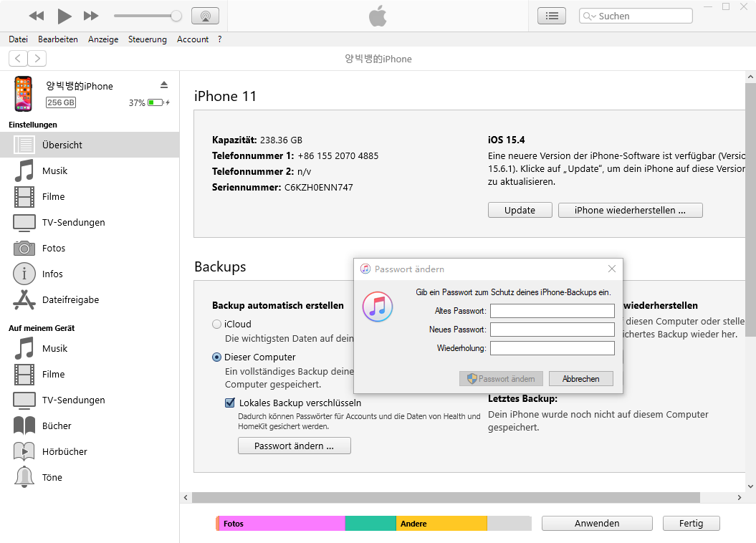756x543 pixels.
Task: Select Hörbücher under Auf meinem Gerät
Action: click(64, 451)
